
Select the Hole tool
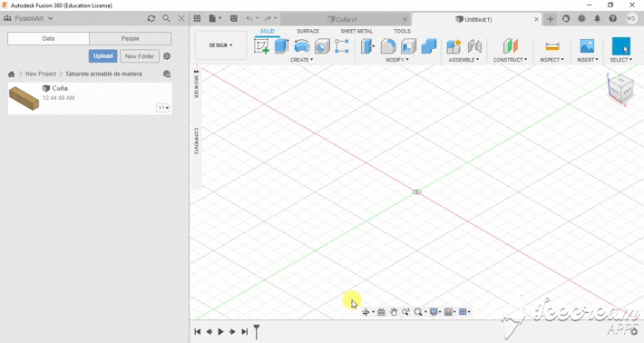coord(322,46)
